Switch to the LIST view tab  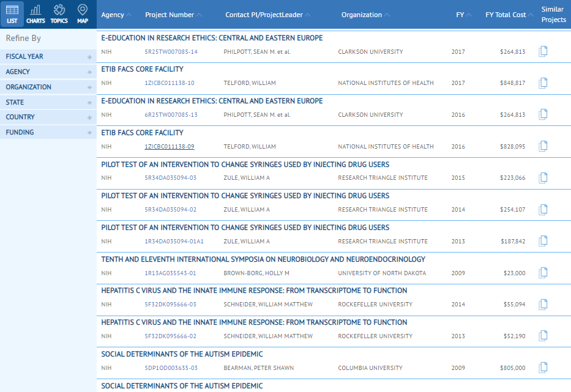[12, 14]
